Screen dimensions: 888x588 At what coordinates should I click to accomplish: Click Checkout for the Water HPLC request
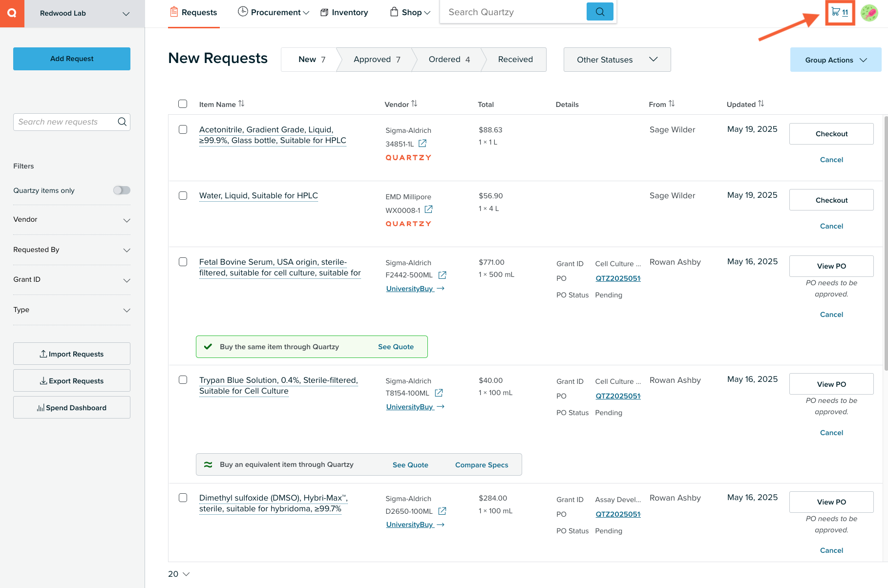[831, 200]
